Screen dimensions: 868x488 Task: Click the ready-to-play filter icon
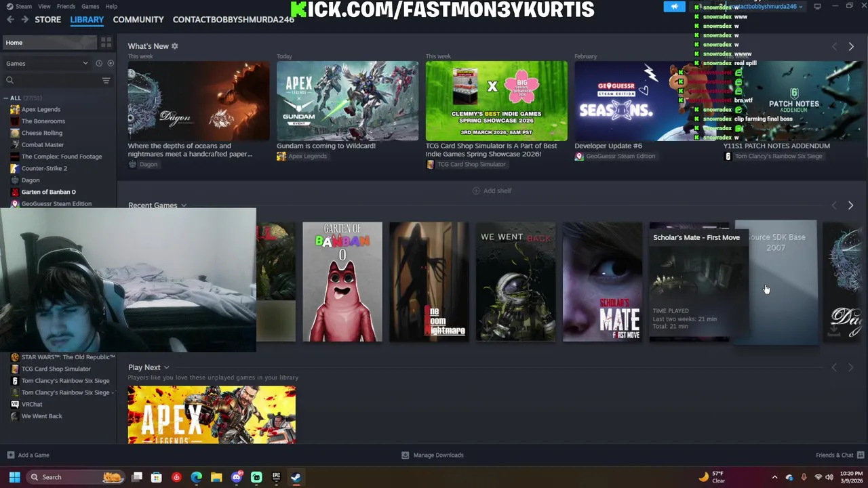coord(111,64)
